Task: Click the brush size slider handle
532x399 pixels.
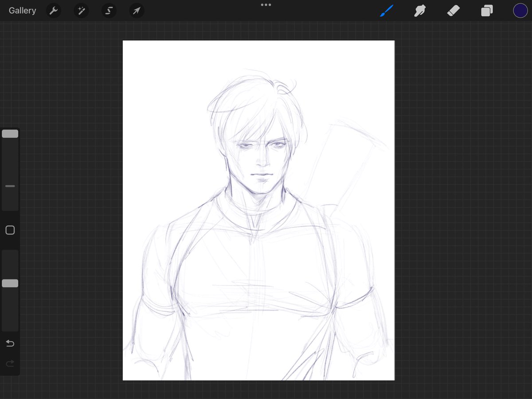Action: [10, 133]
